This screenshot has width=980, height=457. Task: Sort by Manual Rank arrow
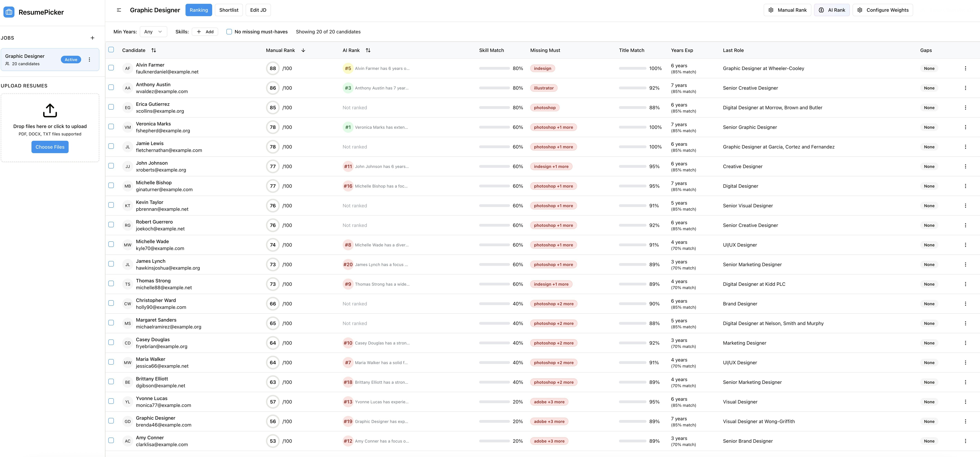point(303,50)
